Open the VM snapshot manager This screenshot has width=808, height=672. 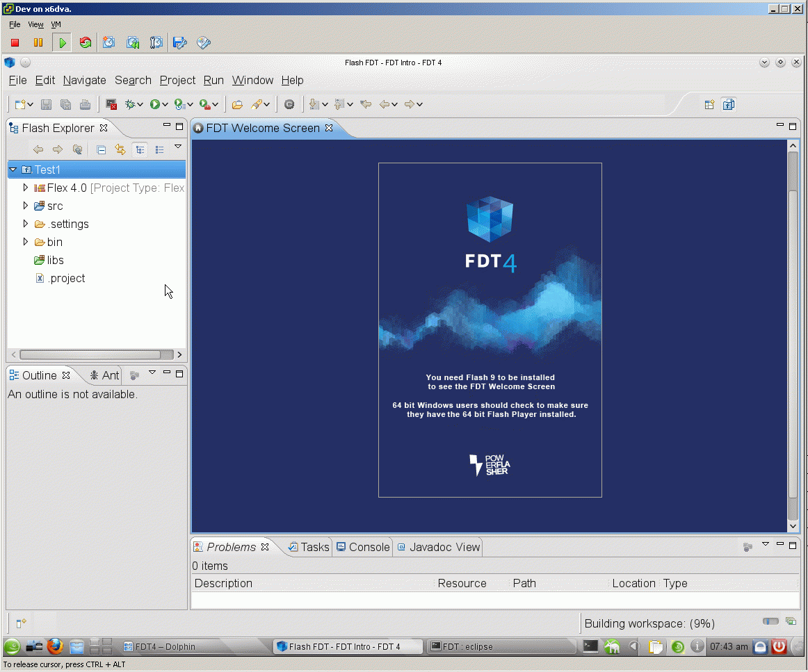(x=156, y=43)
